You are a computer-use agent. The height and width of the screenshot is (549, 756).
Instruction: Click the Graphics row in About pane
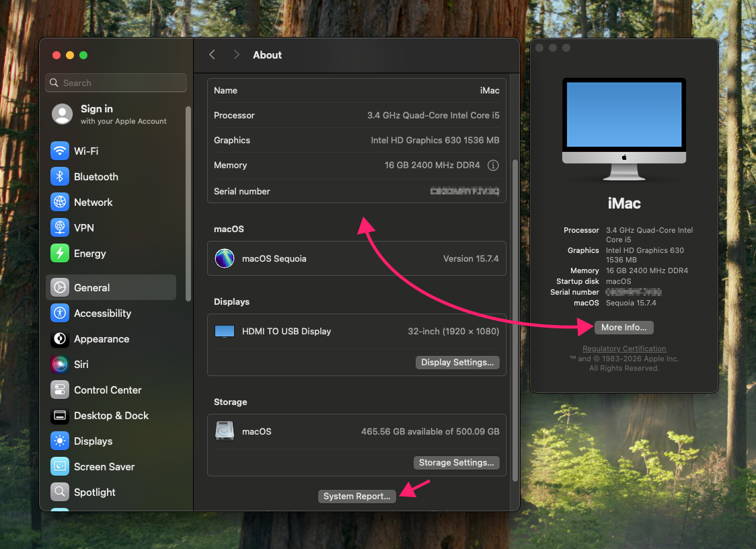(x=356, y=141)
